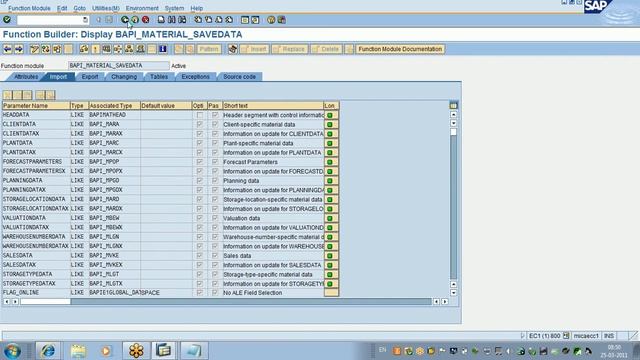The height and width of the screenshot is (360, 640).
Task: Click the red Cancel icon
Action: point(145,20)
